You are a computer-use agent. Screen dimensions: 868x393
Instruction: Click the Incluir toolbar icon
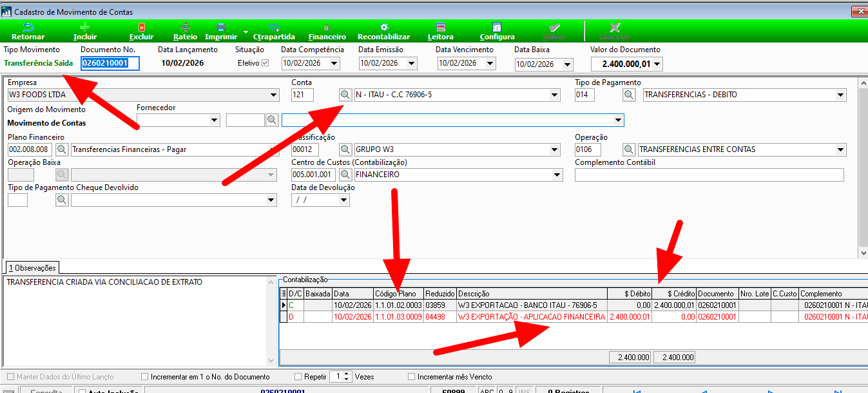pyautogui.click(x=85, y=27)
